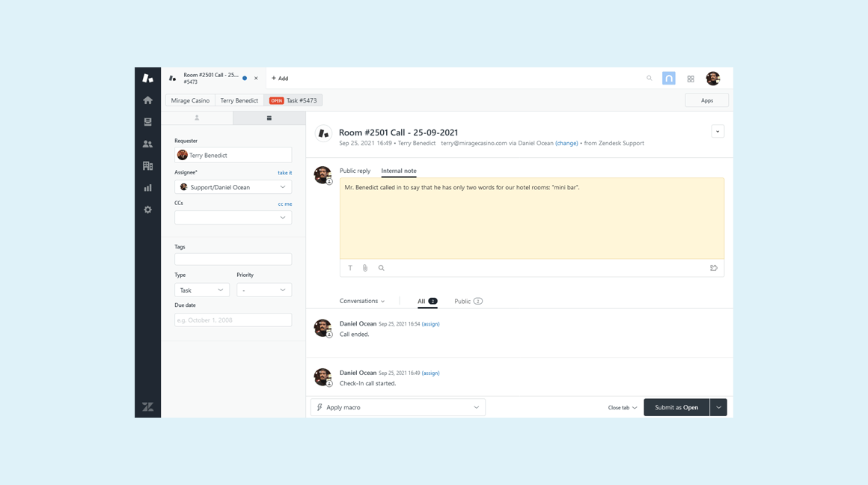Open Views icon in left sidebar
Image resolution: width=868 pixels, height=485 pixels.
(x=147, y=122)
